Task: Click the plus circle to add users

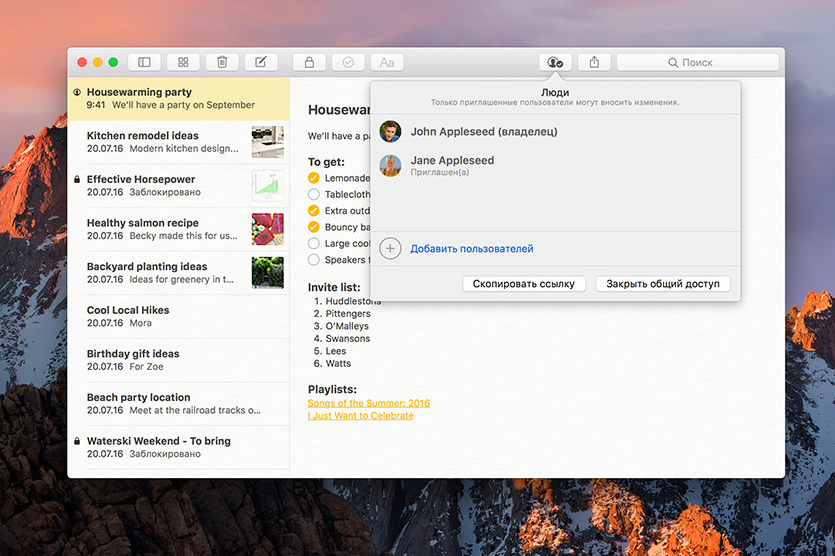Action: (390, 249)
